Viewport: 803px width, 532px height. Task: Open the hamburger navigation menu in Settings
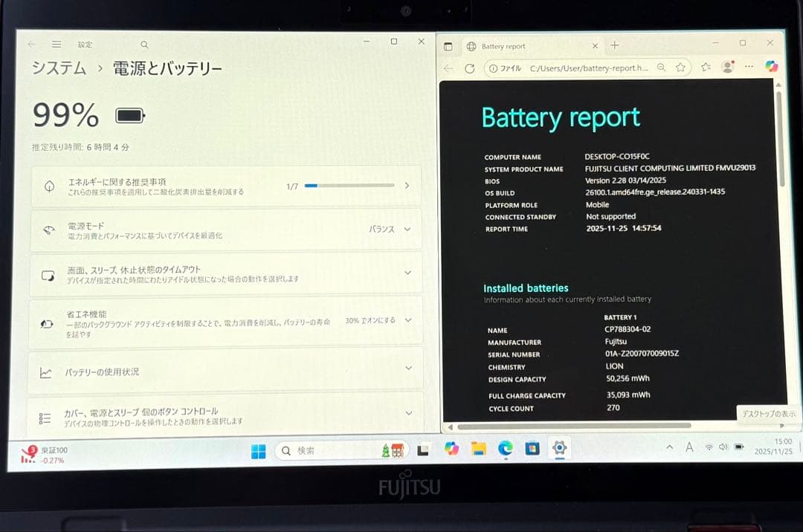(x=57, y=44)
